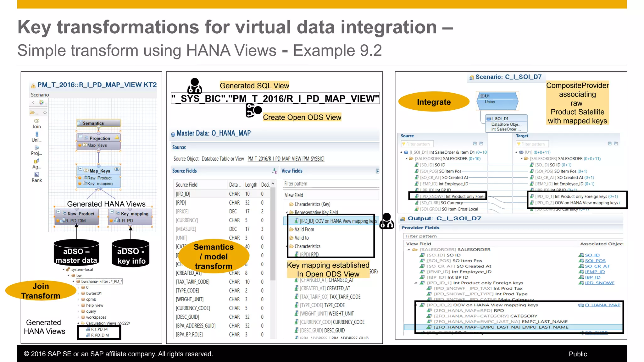Select the [TAX_TARIF_CODE] source field row
644x362 pixels.
tap(222, 282)
